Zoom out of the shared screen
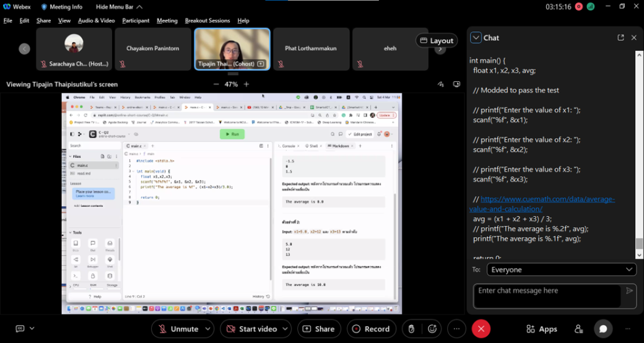 tap(216, 84)
